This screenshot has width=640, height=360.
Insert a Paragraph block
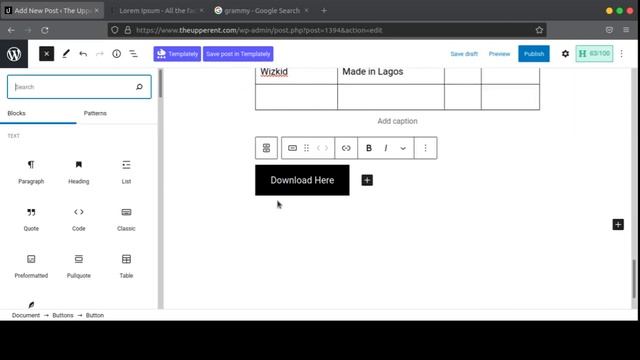(x=31, y=172)
